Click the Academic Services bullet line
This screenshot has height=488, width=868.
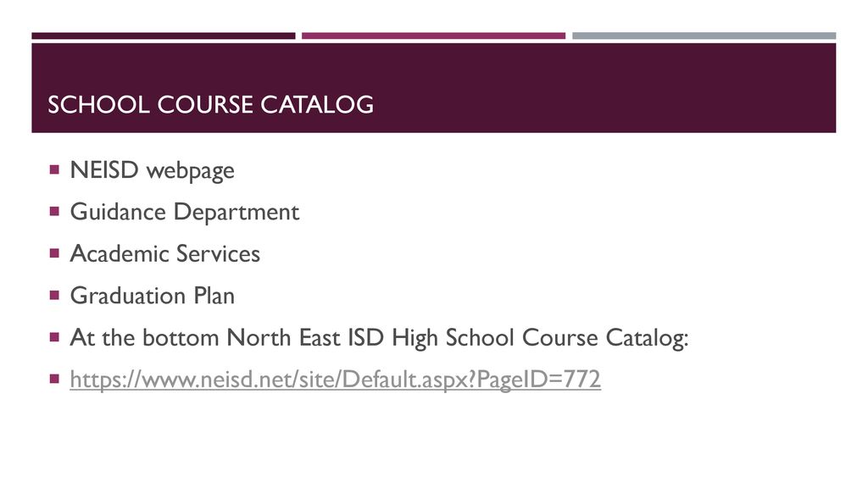click(165, 254)
